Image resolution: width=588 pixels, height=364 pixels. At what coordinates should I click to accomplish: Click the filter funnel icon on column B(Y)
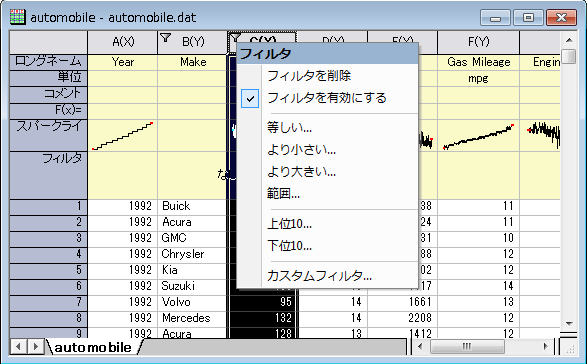tap(165, 38)
